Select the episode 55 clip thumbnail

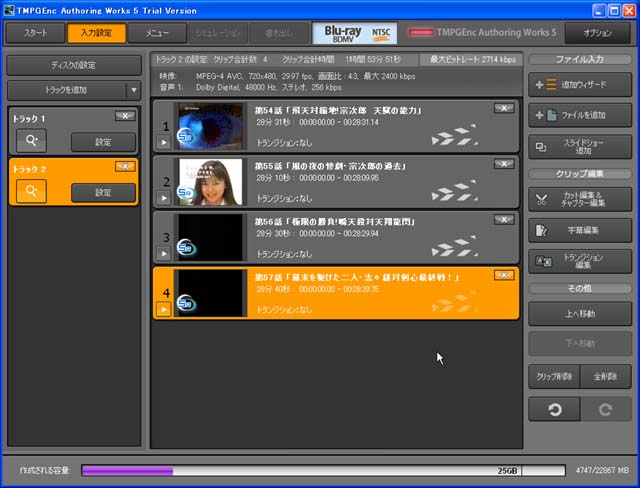tap(210, 181)
